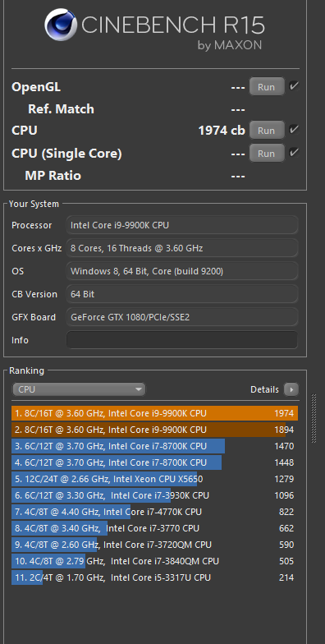Select the i9-9900K entry scoring 1894

click(154, 430)
